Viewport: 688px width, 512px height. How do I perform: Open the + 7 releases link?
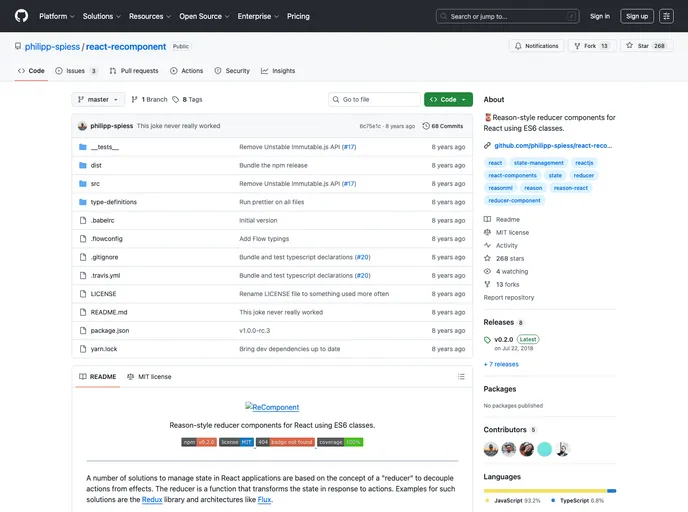point(501,364)
